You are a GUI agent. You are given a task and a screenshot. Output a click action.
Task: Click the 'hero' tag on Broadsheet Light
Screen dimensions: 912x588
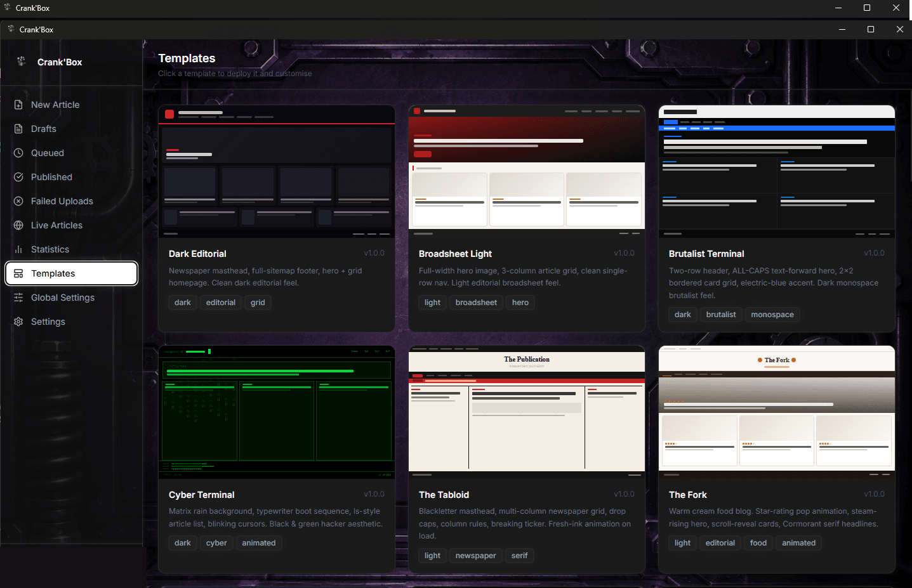point(520,303)
